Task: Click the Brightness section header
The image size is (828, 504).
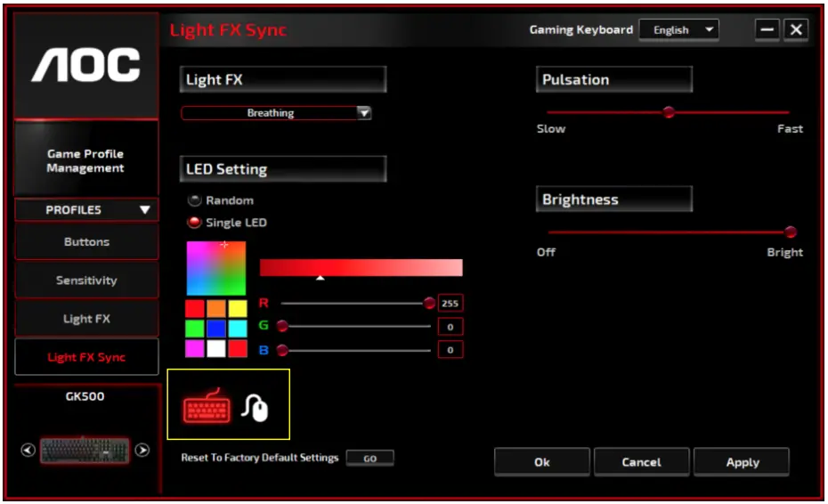Action: [x=614, y=199]
